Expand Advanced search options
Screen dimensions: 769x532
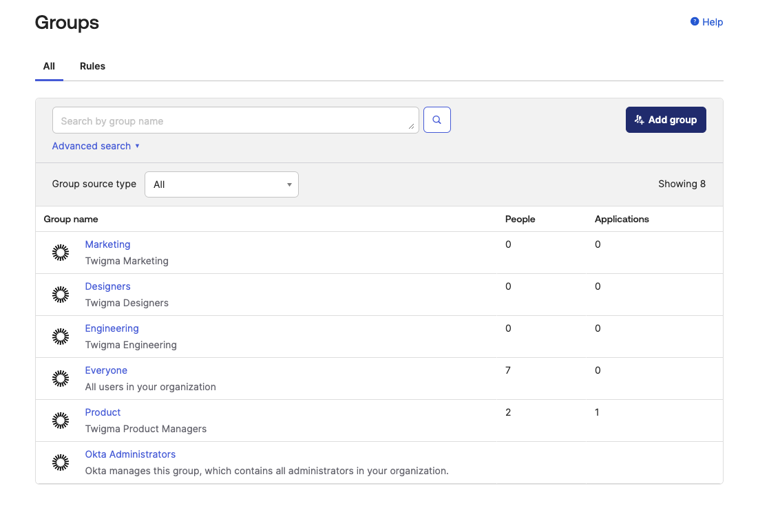[96, 146]
